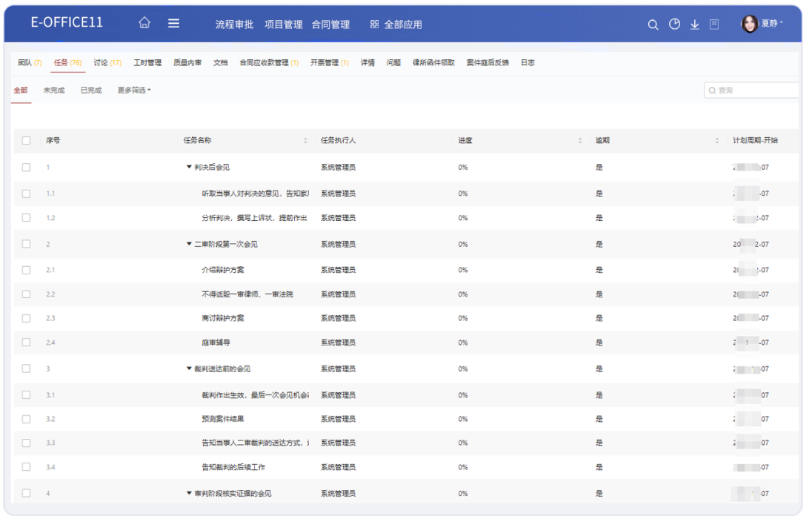Viewport: 808px width, 522px height.
Task: Collapse the 二审阶段第一次会见 group
Action: pos(189,243)
